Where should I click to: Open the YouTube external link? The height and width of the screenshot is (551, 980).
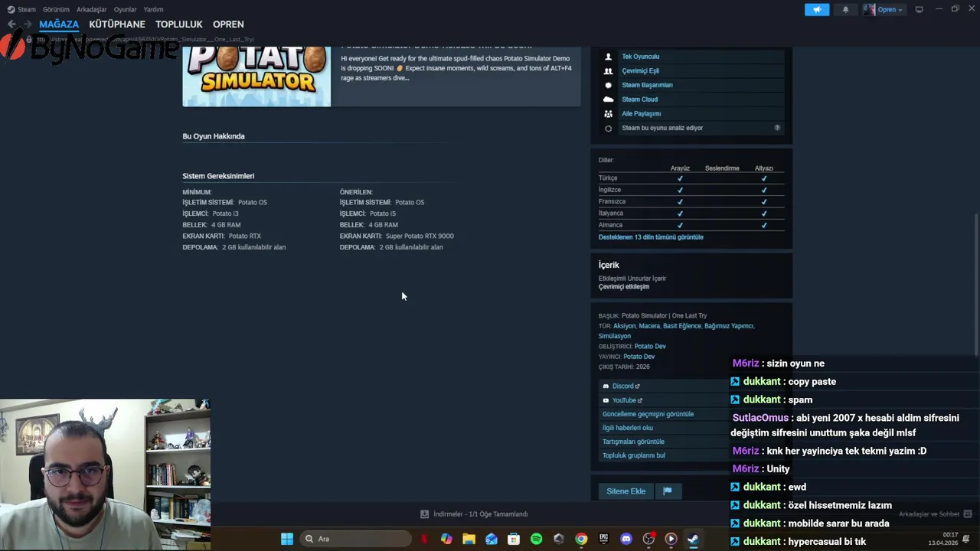[x=627, y=400]
